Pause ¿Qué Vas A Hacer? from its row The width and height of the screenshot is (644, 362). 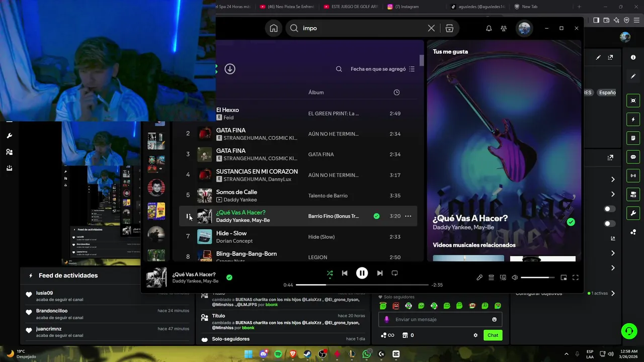(188, 216)
